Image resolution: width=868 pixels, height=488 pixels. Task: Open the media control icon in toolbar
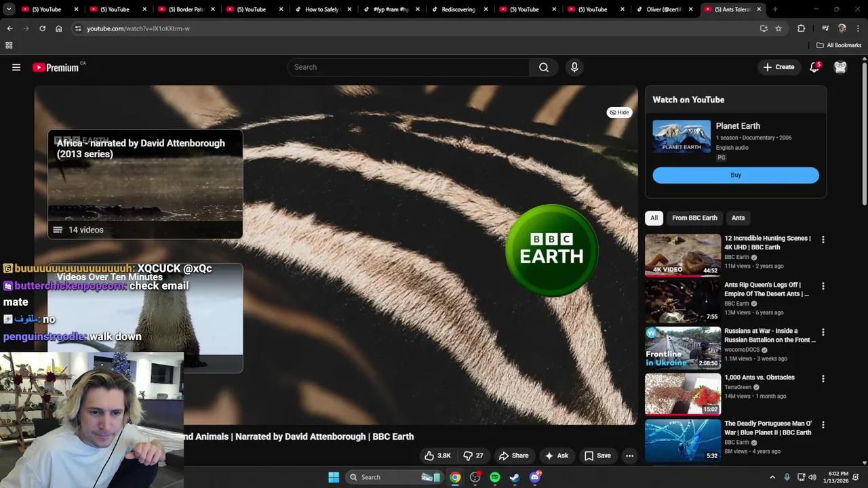pos(825,28)
